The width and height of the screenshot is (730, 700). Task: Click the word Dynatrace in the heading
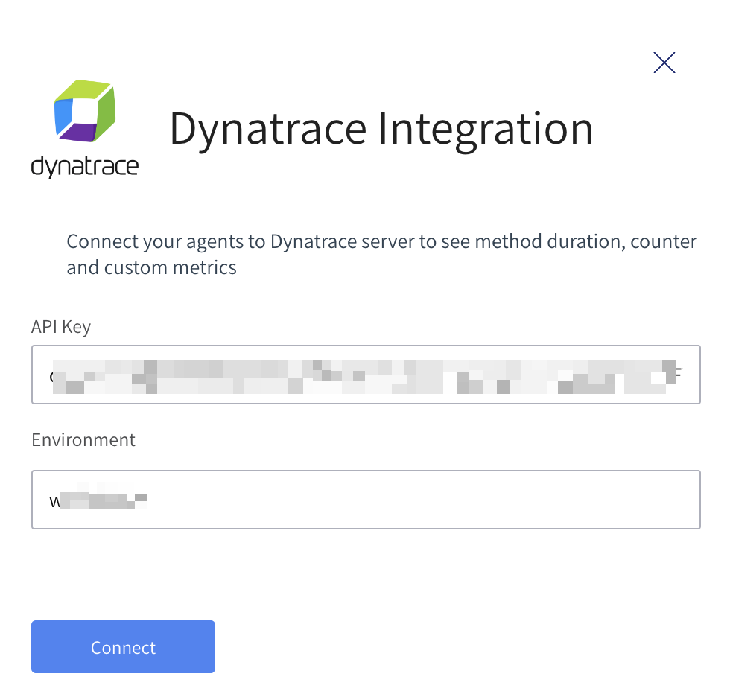tap(268, 128)
